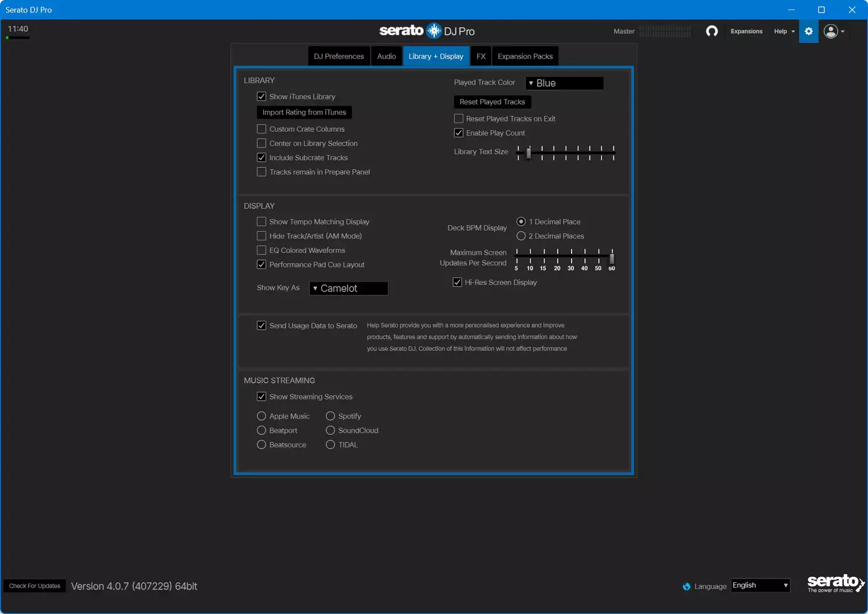Click the Master output level meter
The image size is (868, 614).
click(665, 31)
